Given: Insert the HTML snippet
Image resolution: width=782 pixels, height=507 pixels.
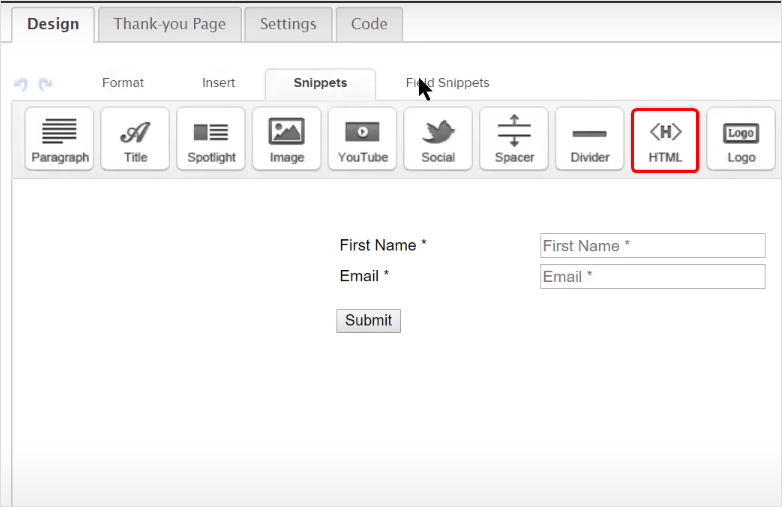Looking at the screenshot, I should (665, 139).
